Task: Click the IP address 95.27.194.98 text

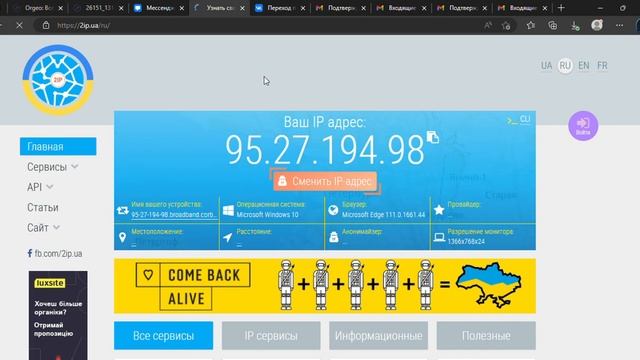Action: click(325, 150)
